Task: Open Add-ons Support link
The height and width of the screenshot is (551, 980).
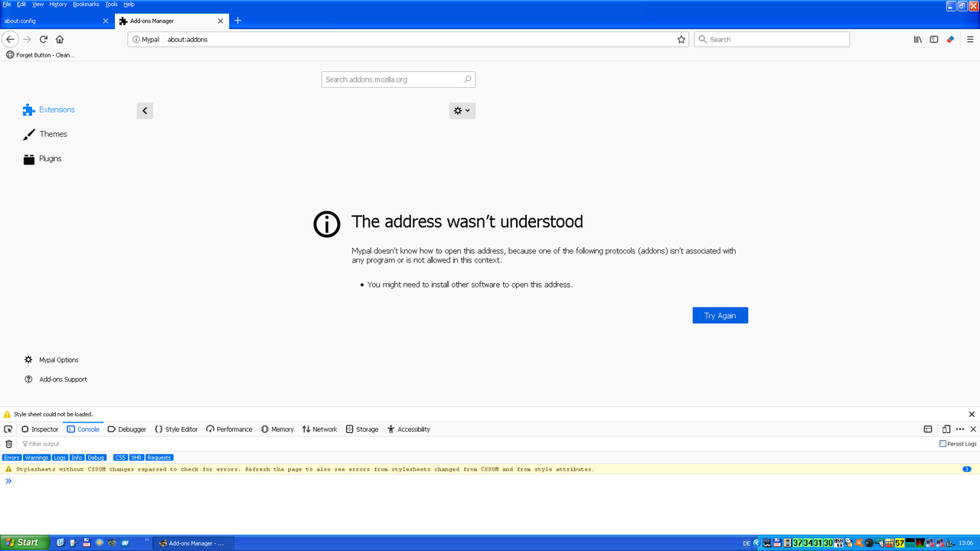Action: click(x=55, y=380)
